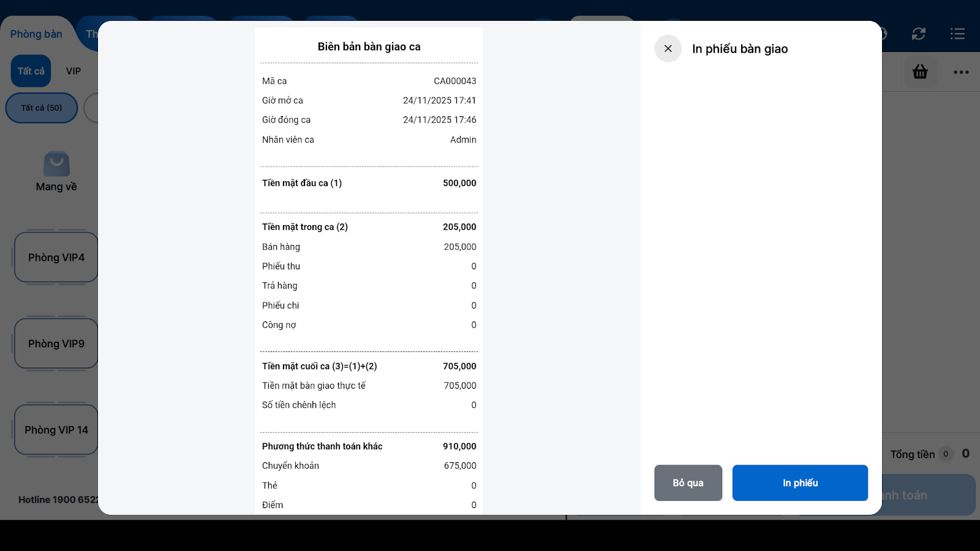Open the Phòng VIP 14 room card
Viewport: 980px width, 551px height.
(x=56, y=430)
